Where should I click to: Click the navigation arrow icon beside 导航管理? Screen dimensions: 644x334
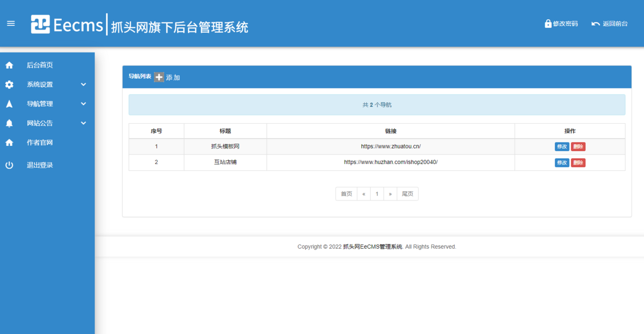point(9,104)
